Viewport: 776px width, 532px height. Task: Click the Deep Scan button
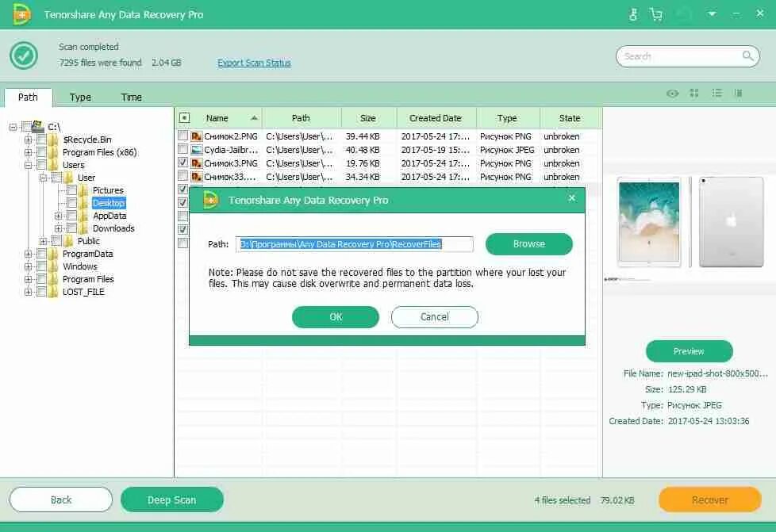pyautogui.click(x=171, y=499)
